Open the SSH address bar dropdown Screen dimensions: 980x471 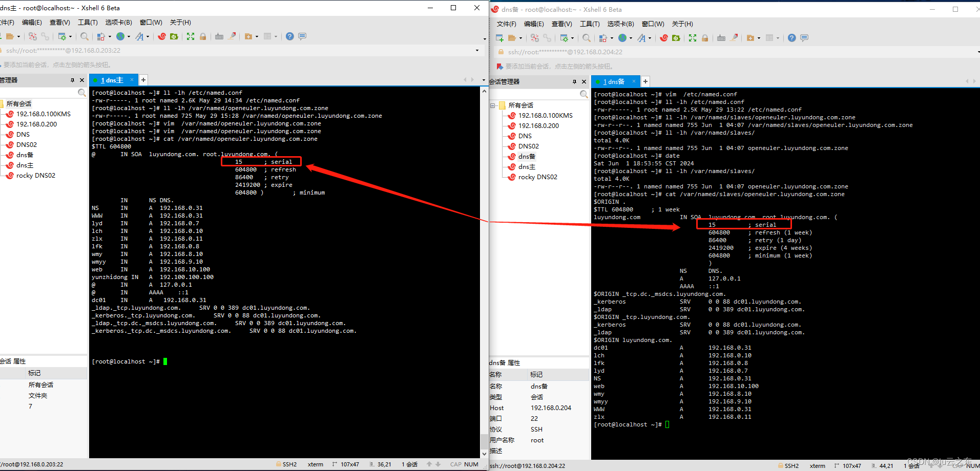[476, 50]
